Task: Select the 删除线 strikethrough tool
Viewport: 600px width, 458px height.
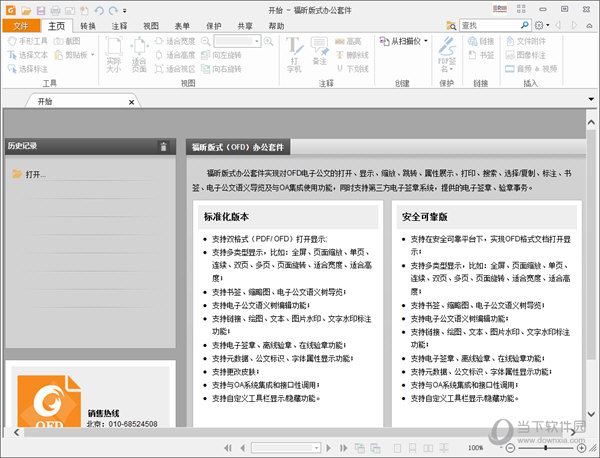Action: [352, 55]
